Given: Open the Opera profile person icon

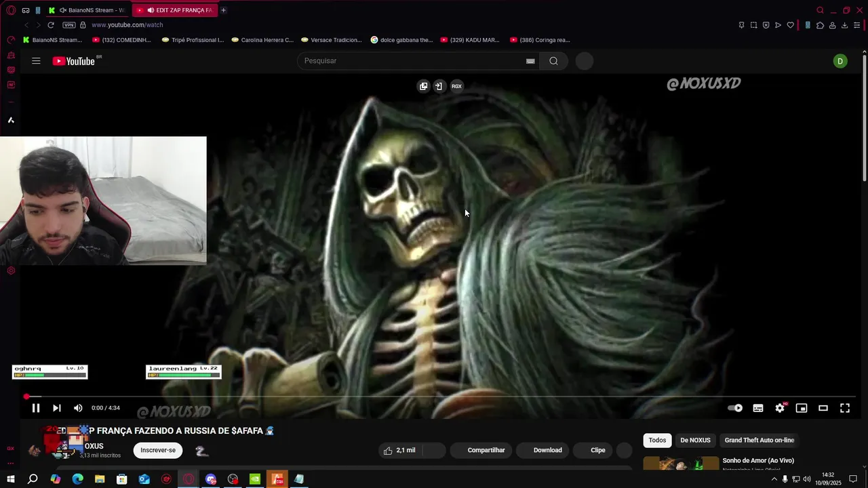Looking at the screenshot, I should tap(832, 25).
